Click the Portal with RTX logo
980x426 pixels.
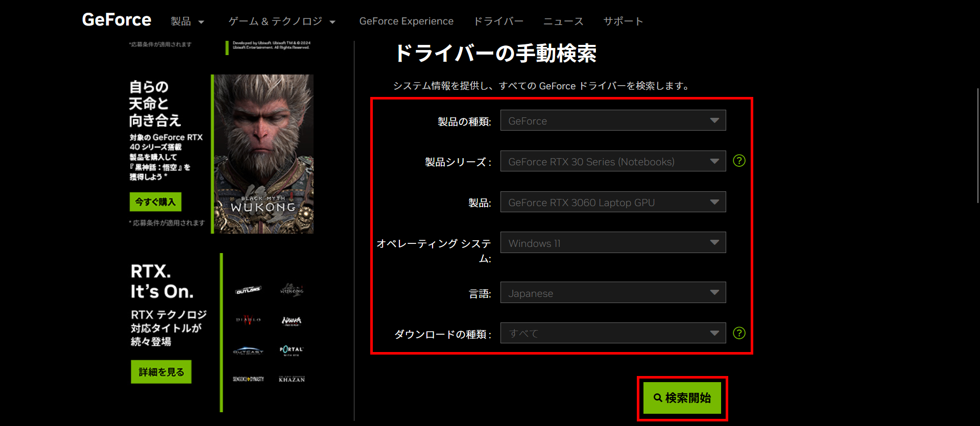[x=292, y=350]
